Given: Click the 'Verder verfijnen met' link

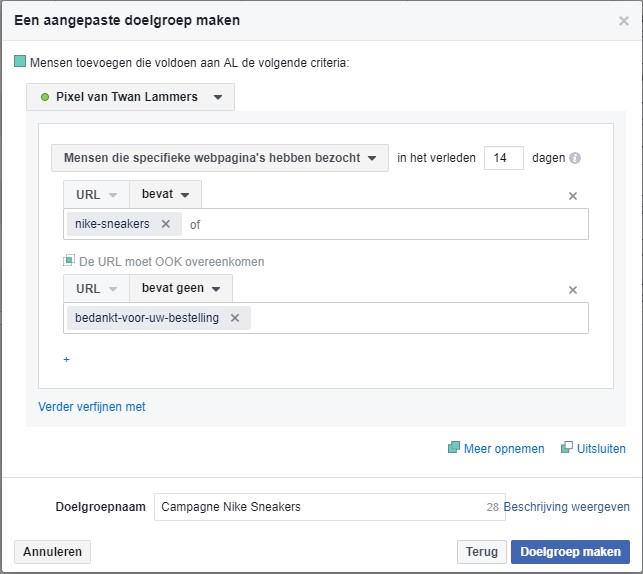Looking at the screenshot, I should point(92,407).
